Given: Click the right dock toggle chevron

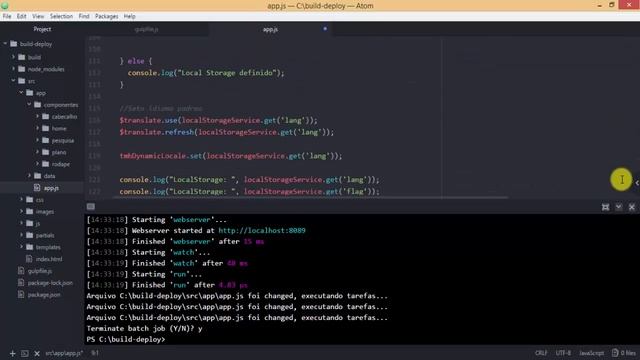Looking at the screenshot, I should click(637, 183).
